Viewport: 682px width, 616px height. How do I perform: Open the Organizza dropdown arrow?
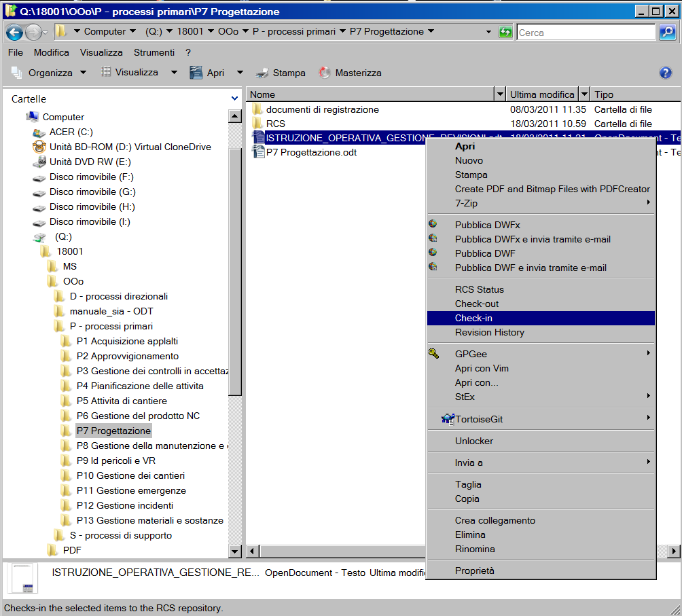click(83, 73)
